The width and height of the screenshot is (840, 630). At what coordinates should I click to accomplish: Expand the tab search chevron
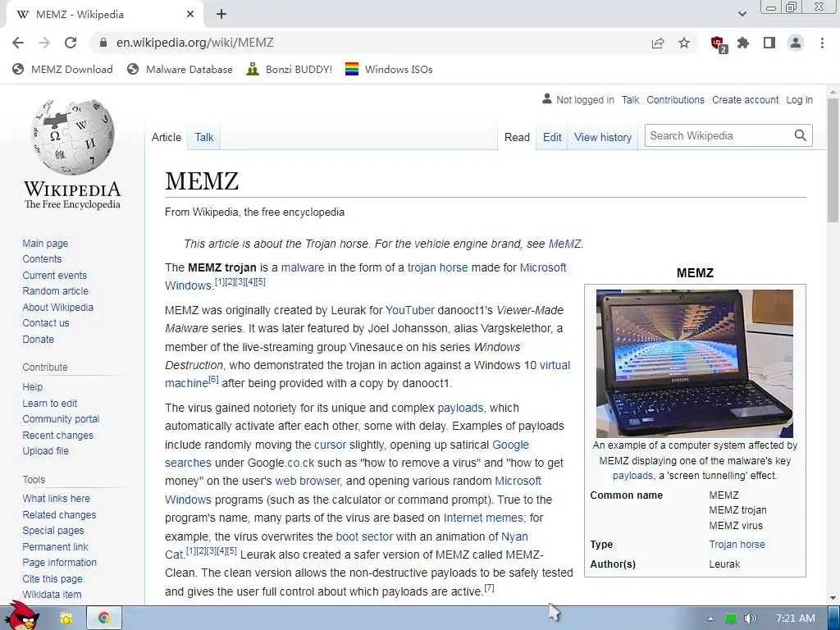point(742,14)
